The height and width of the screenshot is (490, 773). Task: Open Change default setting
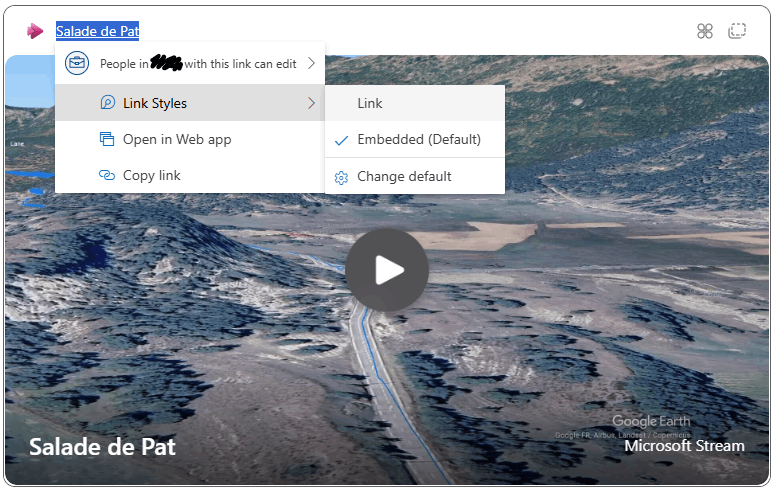tap(415, 176)
